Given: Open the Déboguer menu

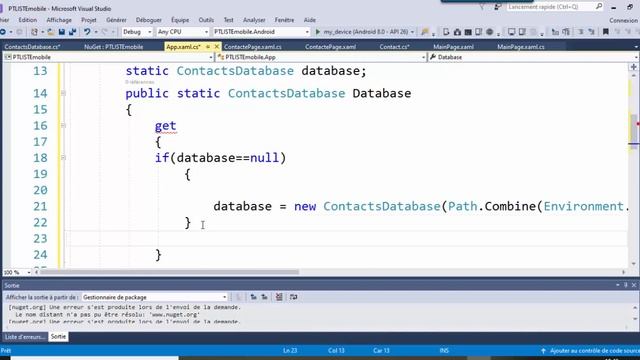Looking at the screenshot, I should coord(149,20).
